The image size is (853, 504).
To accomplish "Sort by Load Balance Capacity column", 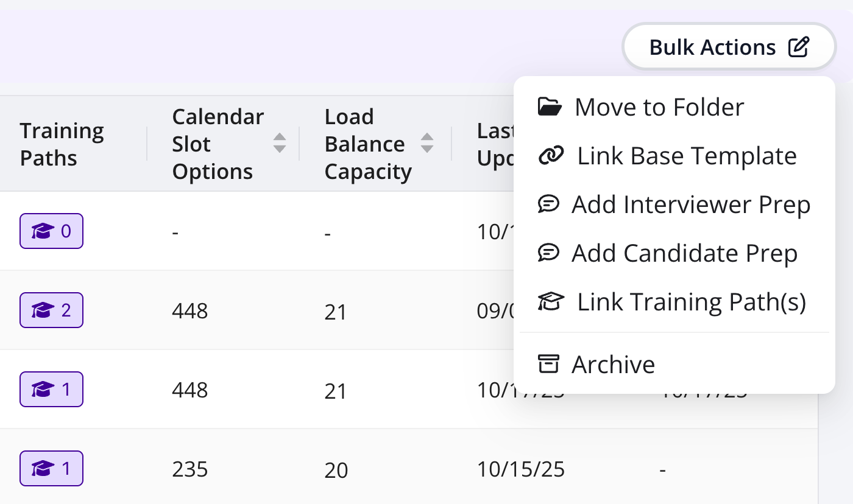I will tap(427, 143).
